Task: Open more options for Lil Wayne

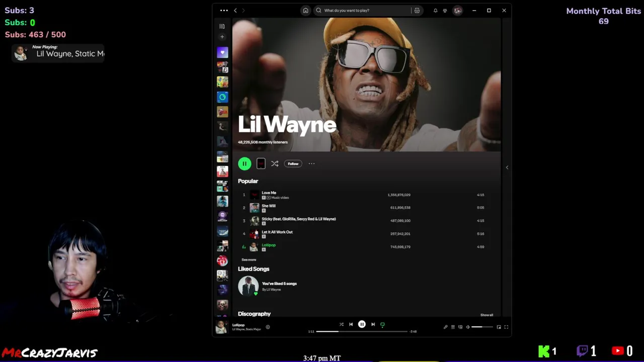Action: [x=311, y=163]
